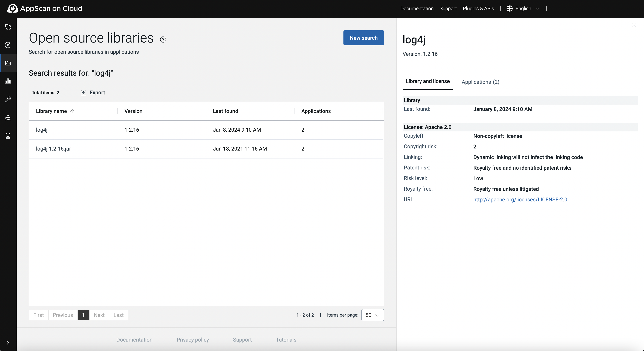
Task: Open the scans gauge icon in the sidebar
Action: [8, 45]
